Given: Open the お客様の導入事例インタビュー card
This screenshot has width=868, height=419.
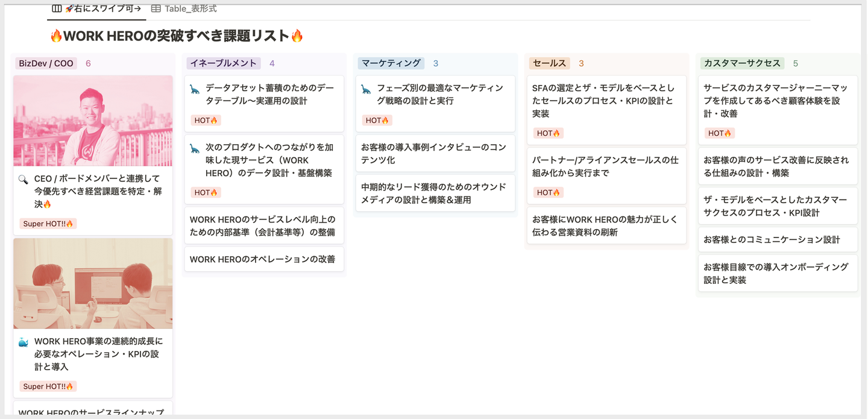Looking at the screenshot, I should pos(435,153).
